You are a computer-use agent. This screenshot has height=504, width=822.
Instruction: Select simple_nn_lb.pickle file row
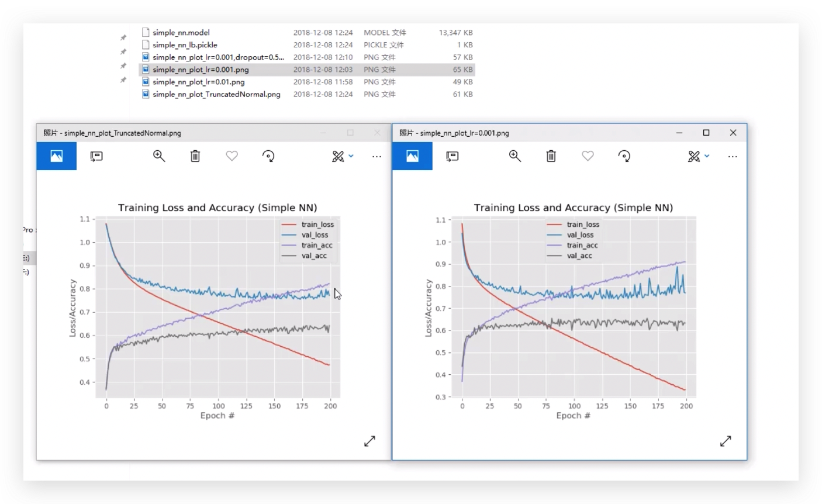(x=307, y=45)
